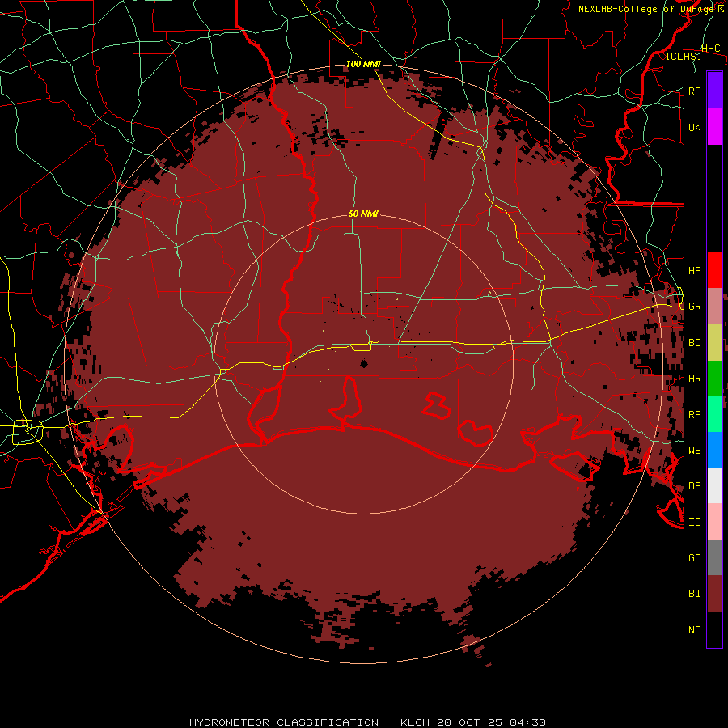Click the HA legend label
The height and width of the screenshot is (728, 728).
[694, 271]
